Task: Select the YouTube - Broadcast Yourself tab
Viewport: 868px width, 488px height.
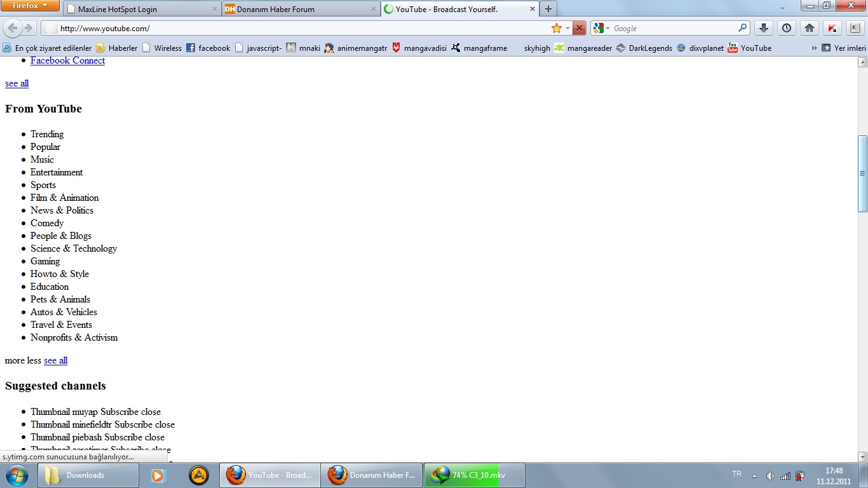Action: tap(459, 9)
